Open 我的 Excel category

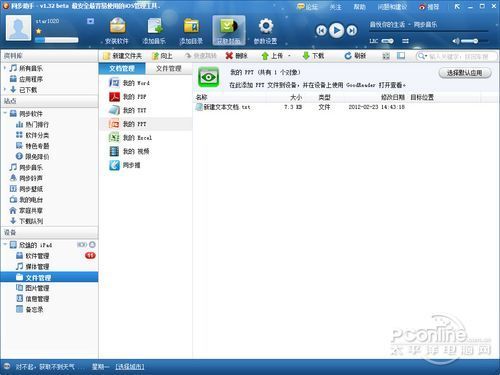pos(146,138)
